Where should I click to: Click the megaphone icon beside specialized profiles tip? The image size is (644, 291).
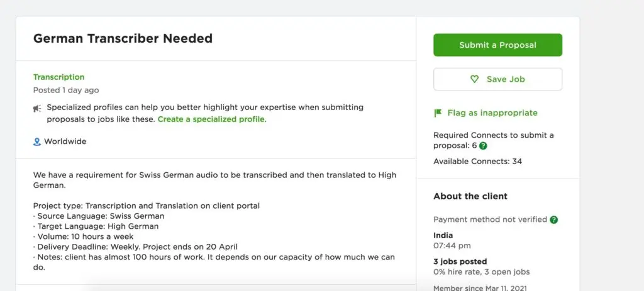(x=37, y=108)
